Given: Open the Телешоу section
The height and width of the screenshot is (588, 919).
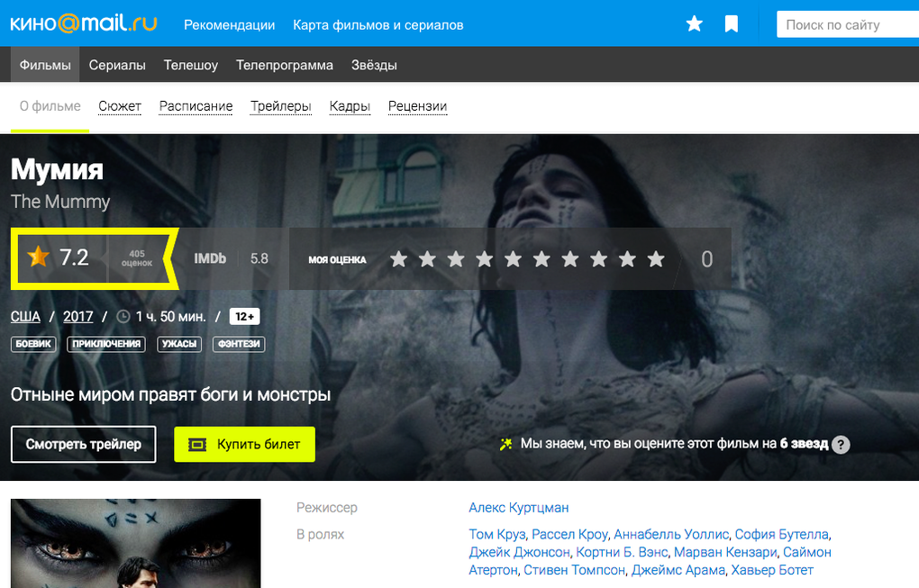Looking at the screenshot, I should [191, 65].
